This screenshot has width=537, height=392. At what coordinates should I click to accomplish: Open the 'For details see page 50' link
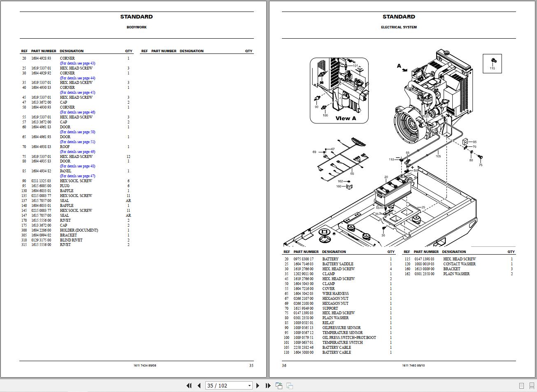pos(77,132)
